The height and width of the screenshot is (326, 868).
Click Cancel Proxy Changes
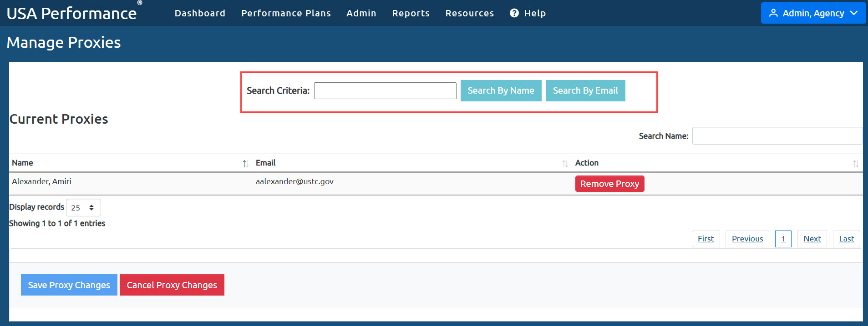[x=172, y=285]
